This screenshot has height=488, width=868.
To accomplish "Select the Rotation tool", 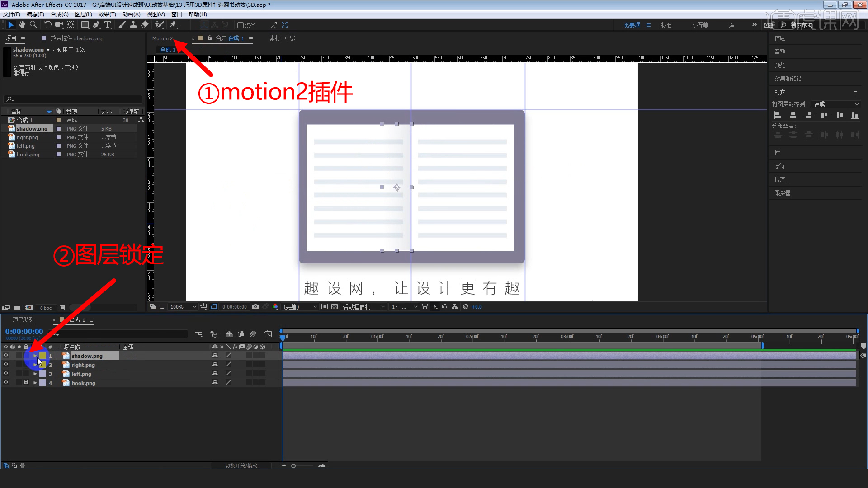I will [48, 24].
